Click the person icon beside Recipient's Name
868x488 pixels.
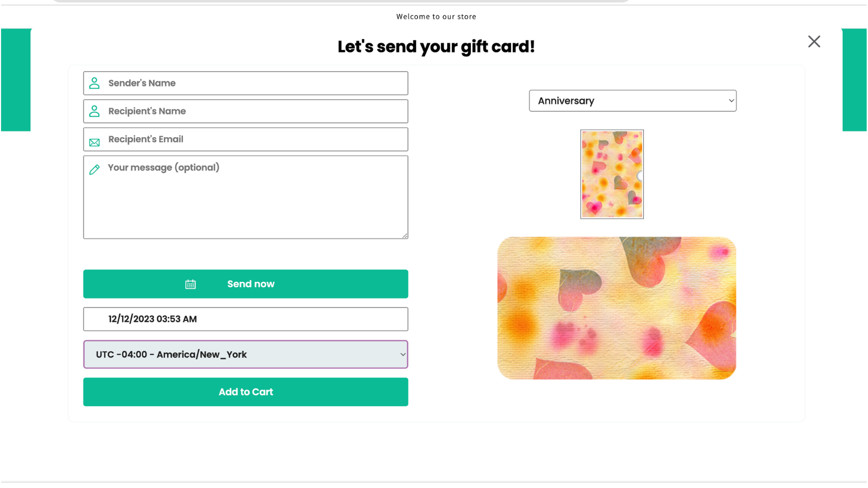click(x=94, y=111)
